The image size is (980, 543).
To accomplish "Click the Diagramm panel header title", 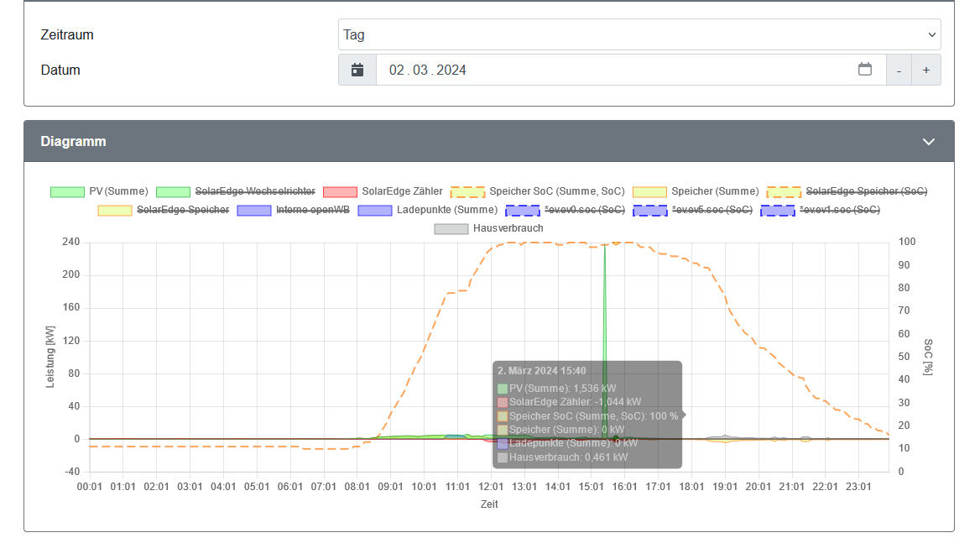I will 74,142.
